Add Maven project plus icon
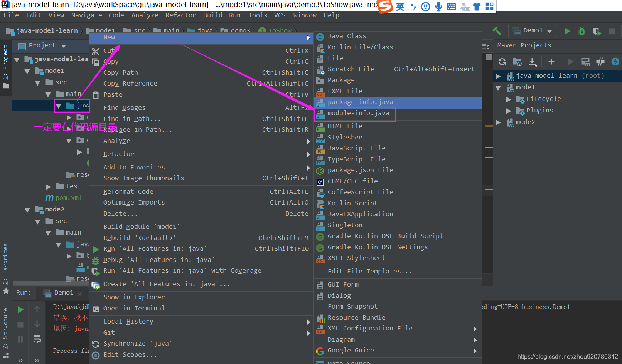Screen dimensions: 622x364 tap(551, 62)
